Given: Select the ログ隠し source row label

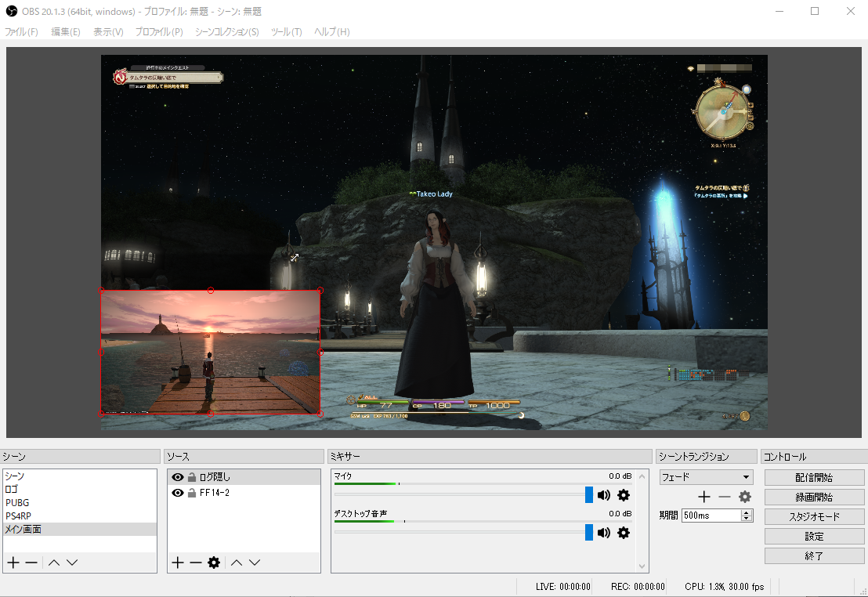Looking at the screenshot, I should (215, 477).
